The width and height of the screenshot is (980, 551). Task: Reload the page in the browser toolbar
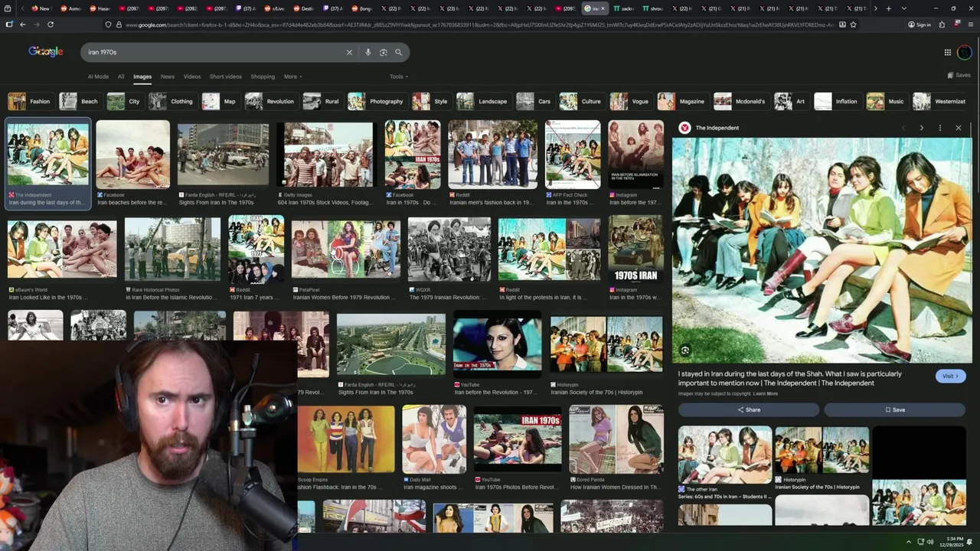click(x=51, y=24)
